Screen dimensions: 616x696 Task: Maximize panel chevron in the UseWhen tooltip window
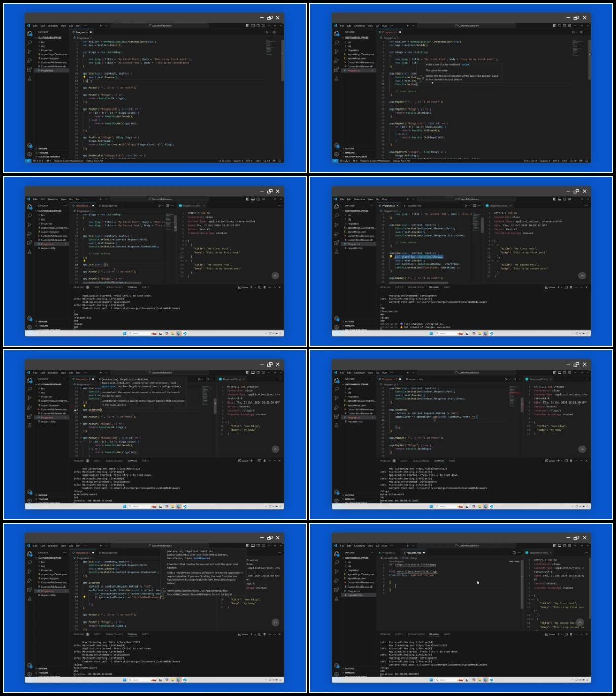coord(274,461)
